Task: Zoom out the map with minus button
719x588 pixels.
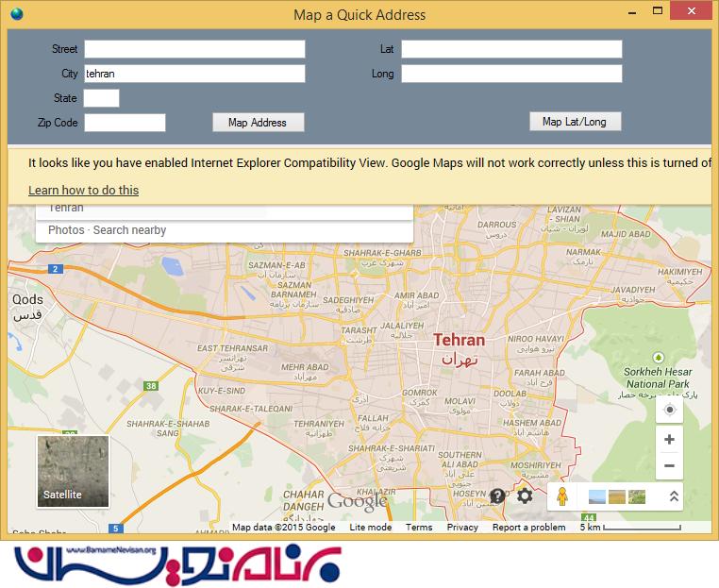Action: tap(669, 465)
